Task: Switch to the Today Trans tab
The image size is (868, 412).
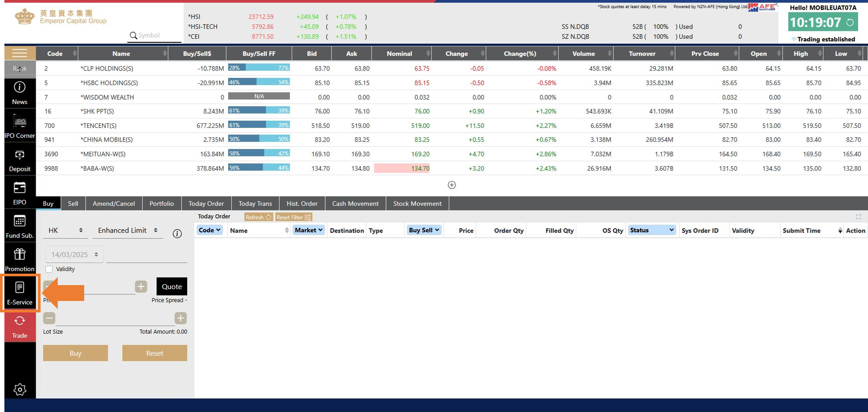Action: pos(255,204)
